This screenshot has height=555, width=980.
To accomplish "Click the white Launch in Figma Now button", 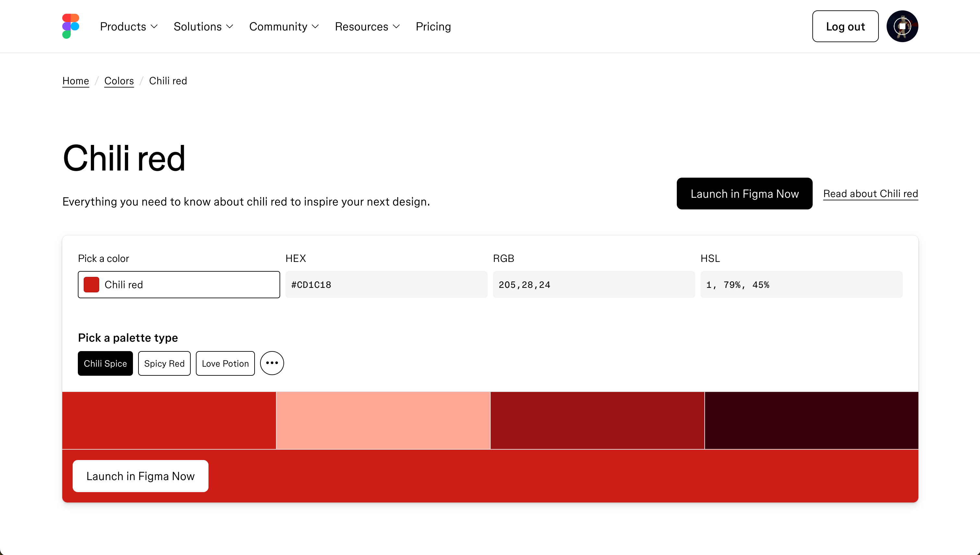I will coord(140,476).
